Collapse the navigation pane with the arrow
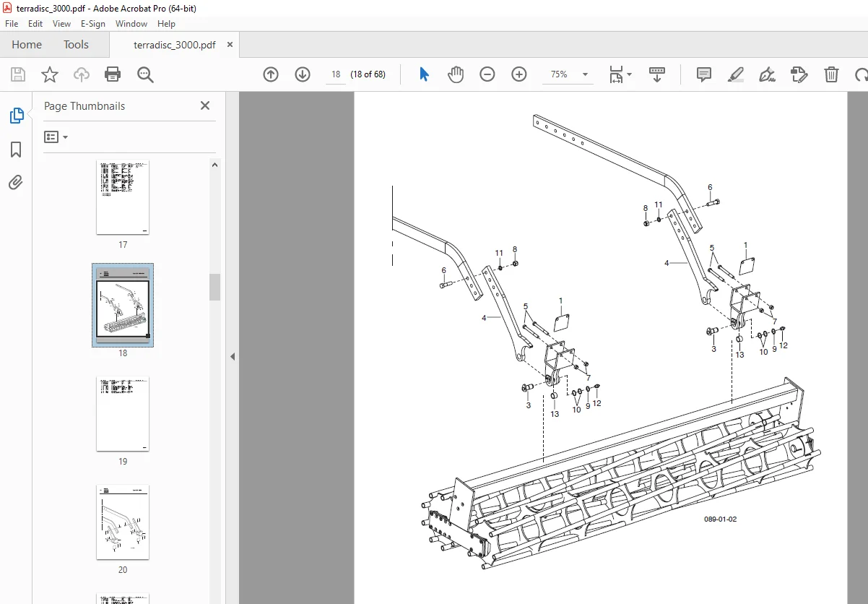868x604 pixels. [233, 356]
